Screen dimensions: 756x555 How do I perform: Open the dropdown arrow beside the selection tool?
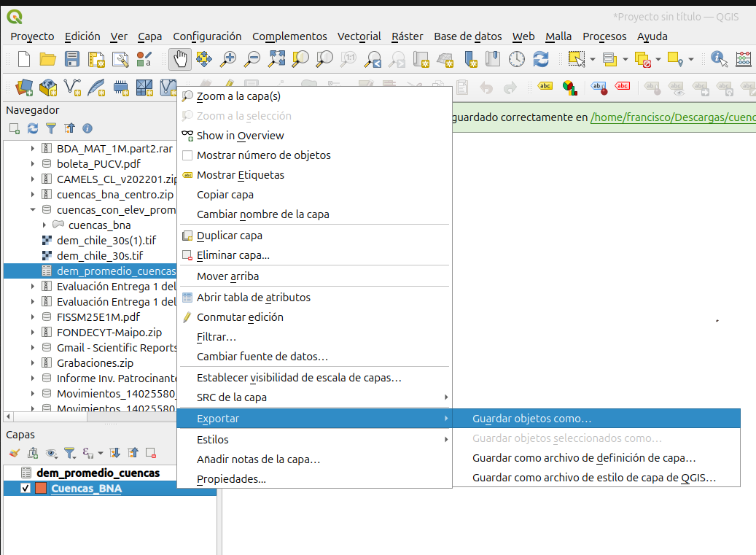[592, 59]
